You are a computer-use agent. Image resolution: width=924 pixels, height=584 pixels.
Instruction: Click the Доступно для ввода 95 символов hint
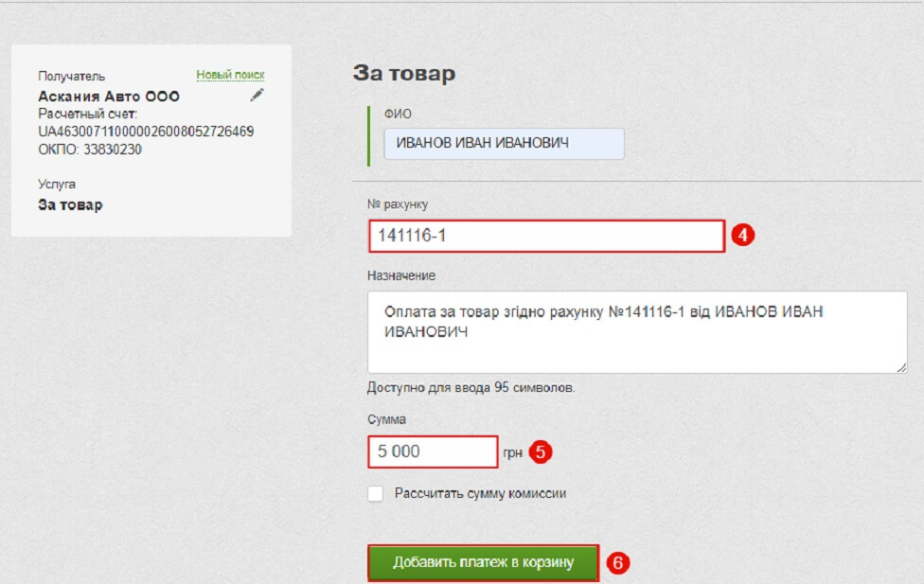click(471, 388)
